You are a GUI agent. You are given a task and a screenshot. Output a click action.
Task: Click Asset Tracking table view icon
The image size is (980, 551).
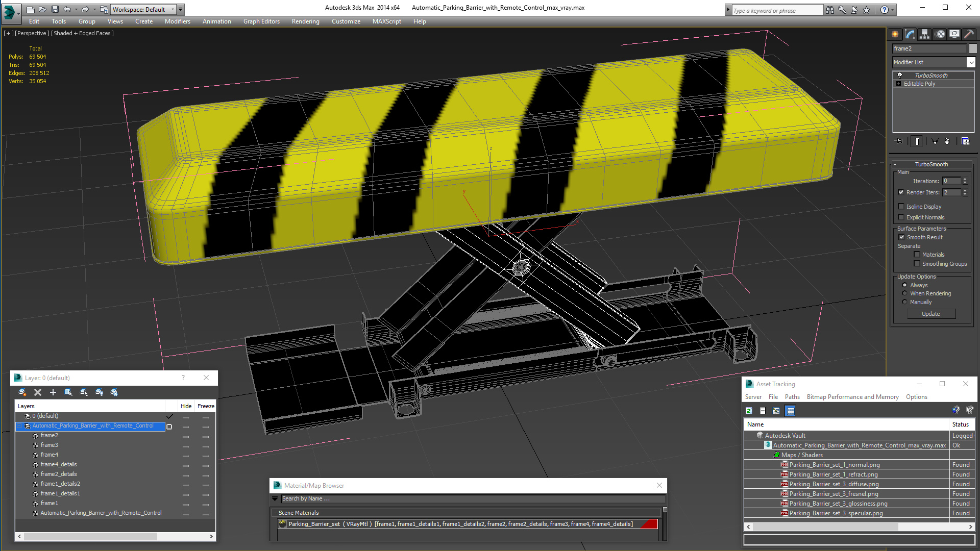click(791, 411)
